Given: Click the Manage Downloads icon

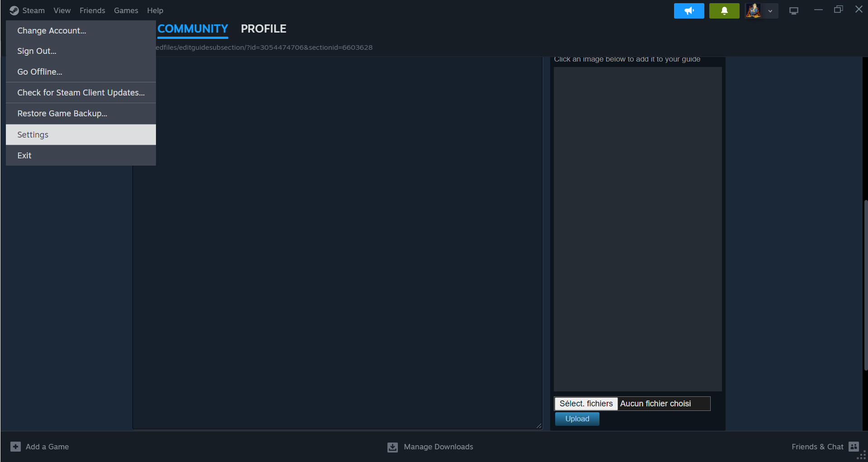Looking at the screenshot, I should pyautogui.click(x=392, y=447).
